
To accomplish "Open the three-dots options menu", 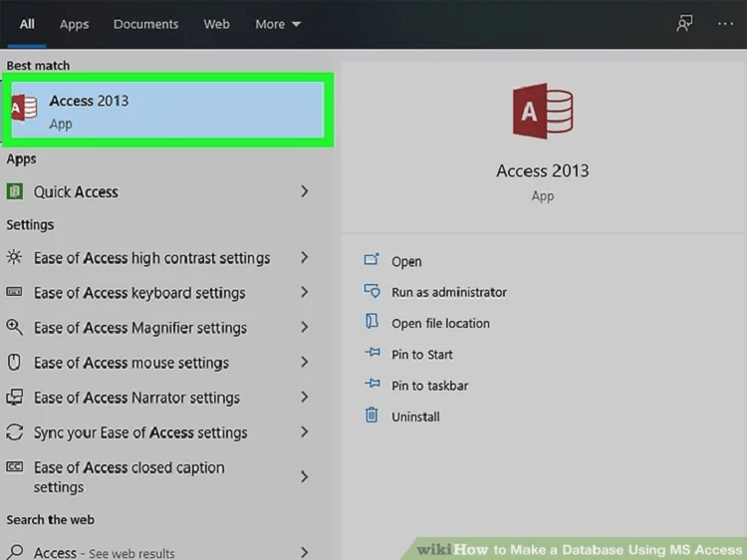I will coord(724,24).
